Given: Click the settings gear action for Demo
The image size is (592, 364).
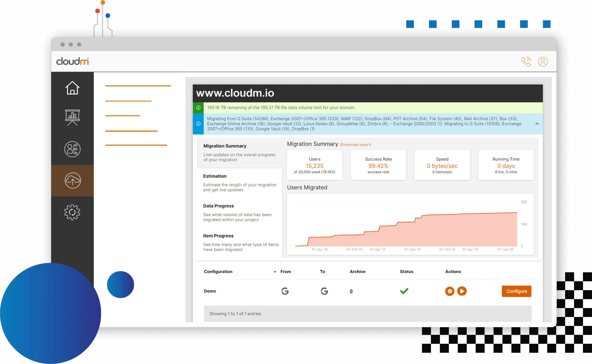Looking at the screenshot, I should [450, 291].
